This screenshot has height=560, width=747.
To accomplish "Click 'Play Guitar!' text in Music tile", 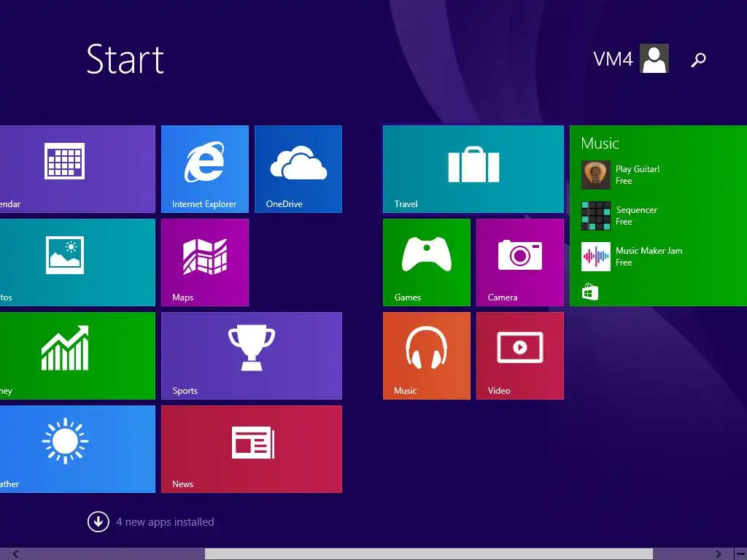I will pyautogui.click(x=638, y=169).
